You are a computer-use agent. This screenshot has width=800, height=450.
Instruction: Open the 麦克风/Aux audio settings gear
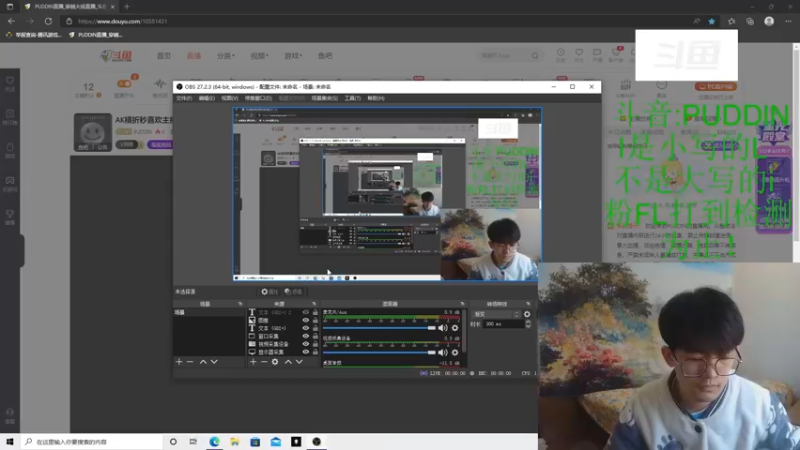(455, 328)
